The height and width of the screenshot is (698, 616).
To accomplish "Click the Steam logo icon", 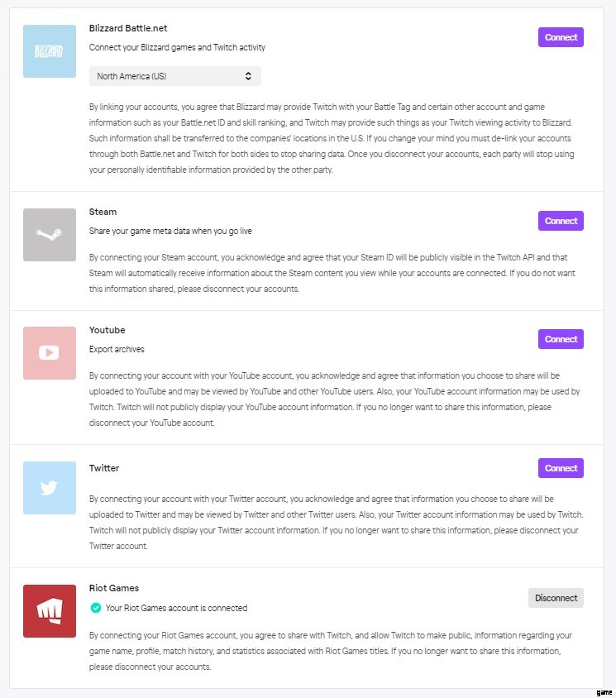I will (50, 235).
